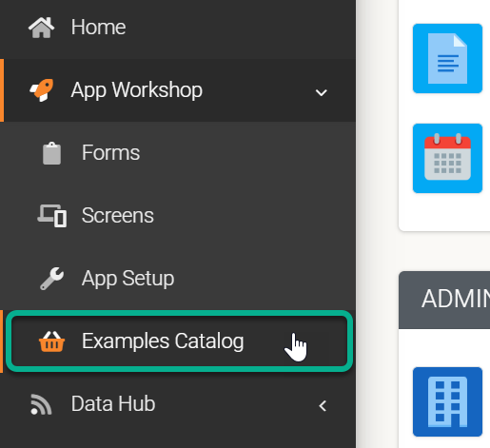Open the Forms submenu item
Image resolution: width=490 pixels, height=448 pixels.
(x=110, y=153)
